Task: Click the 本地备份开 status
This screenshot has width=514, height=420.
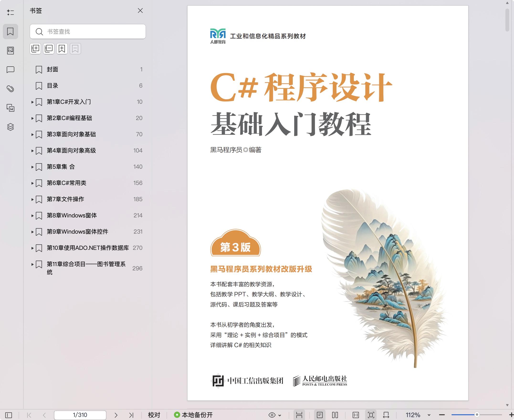Action: [x=193, y=415]
